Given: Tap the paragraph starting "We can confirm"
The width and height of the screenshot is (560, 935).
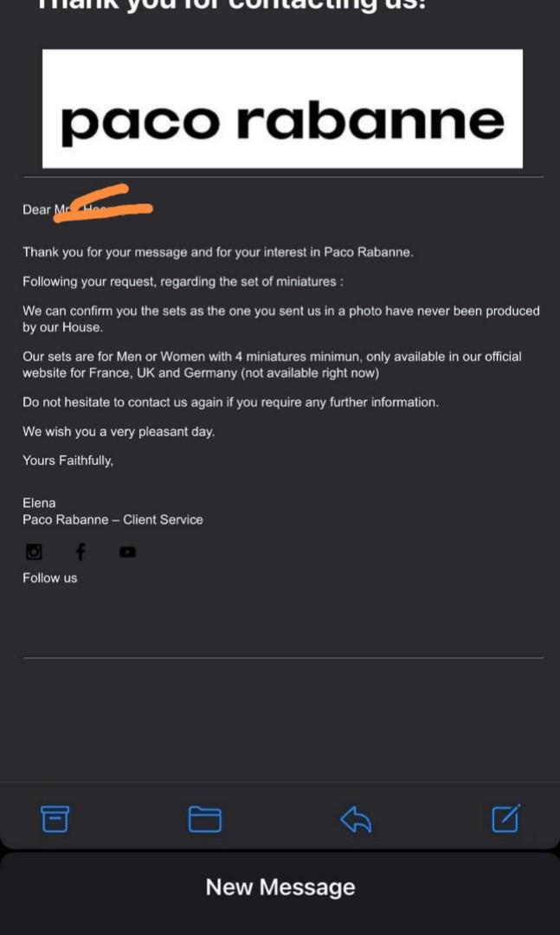Looking at the screenshot, I should pyautogui.click(x=280, y=319).
